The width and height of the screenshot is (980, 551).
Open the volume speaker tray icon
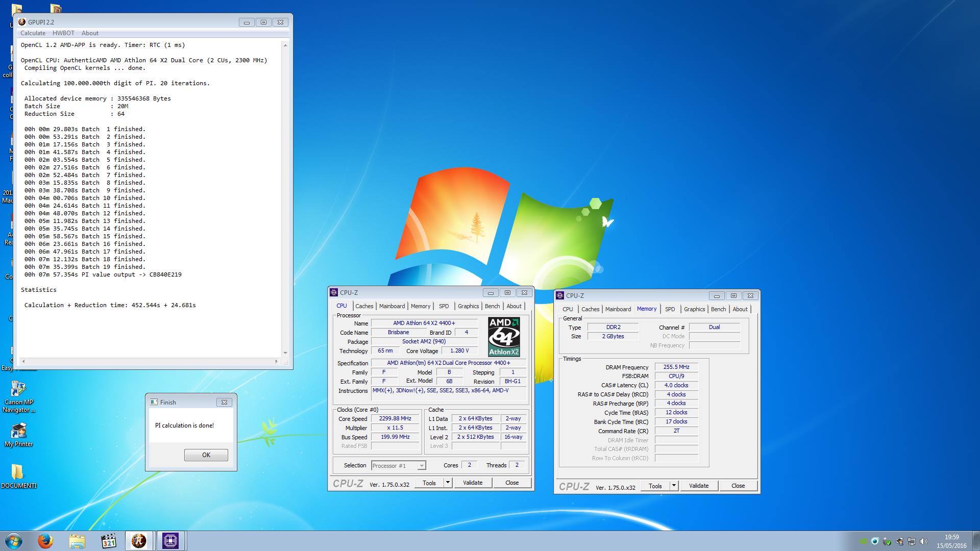[924, 541]
